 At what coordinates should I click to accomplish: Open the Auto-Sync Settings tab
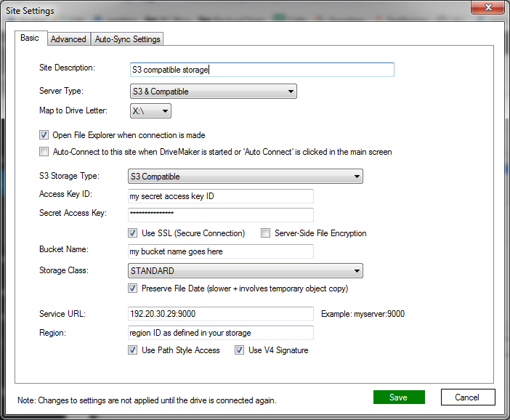(x=128, y=39)
